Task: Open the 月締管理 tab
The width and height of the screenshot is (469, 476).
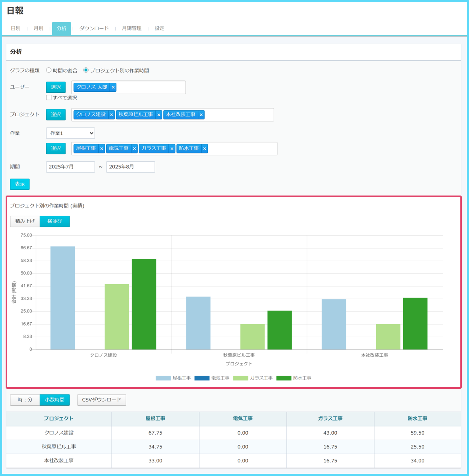Action: pos(132,29)
